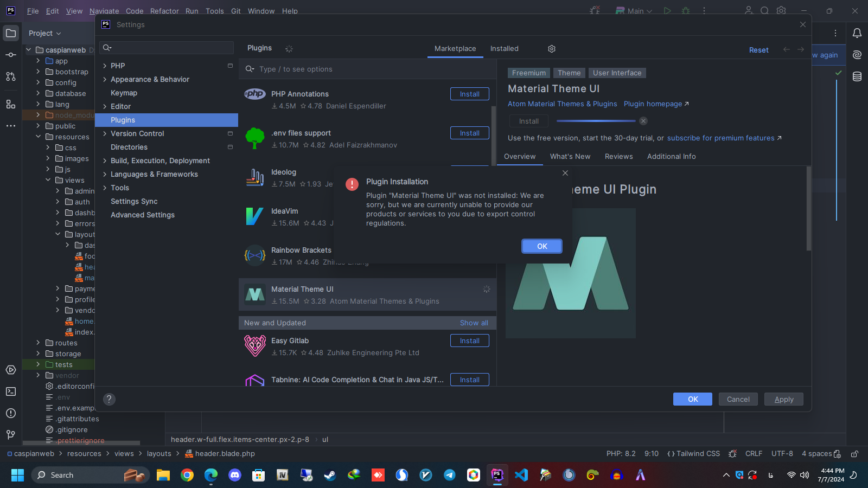Viewport: 868px width, 488px height.
Task: Click the plugin manager gear icon
Action: coord(552,49)
